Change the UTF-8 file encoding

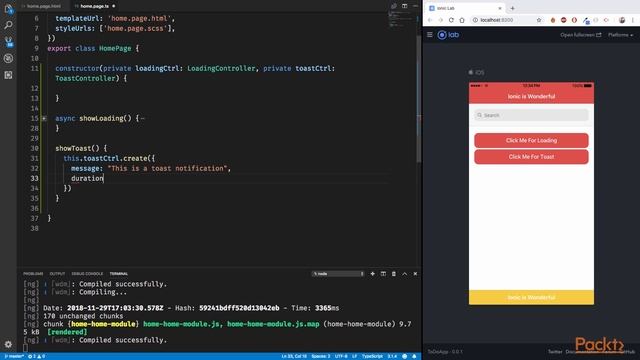341,356
